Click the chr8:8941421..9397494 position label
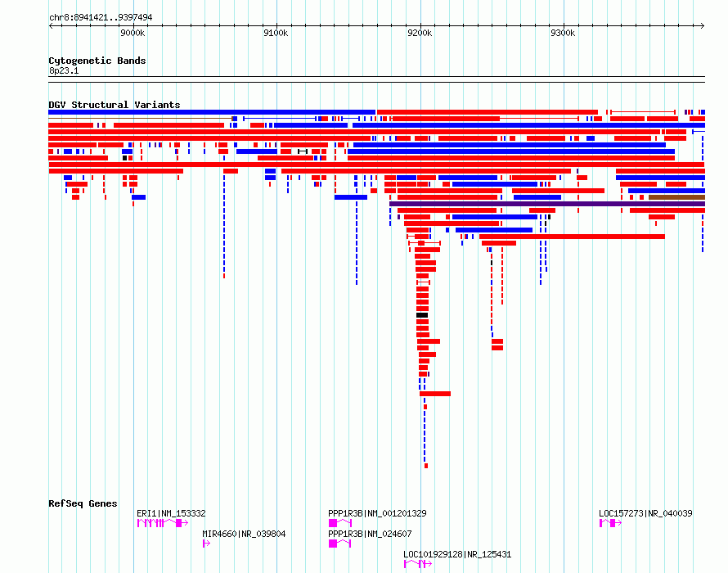Screen dimensions: 728x573 (x=101, y=17)
